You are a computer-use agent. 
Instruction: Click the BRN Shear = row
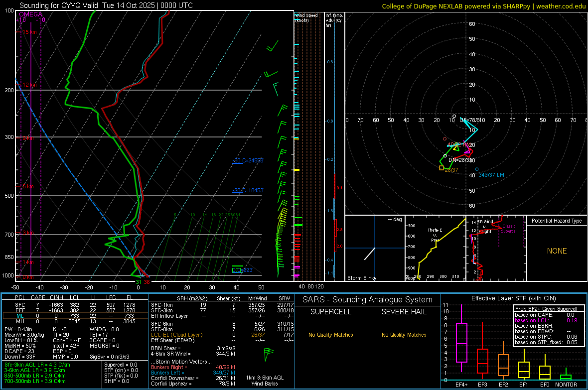click(x=193, y=348)
